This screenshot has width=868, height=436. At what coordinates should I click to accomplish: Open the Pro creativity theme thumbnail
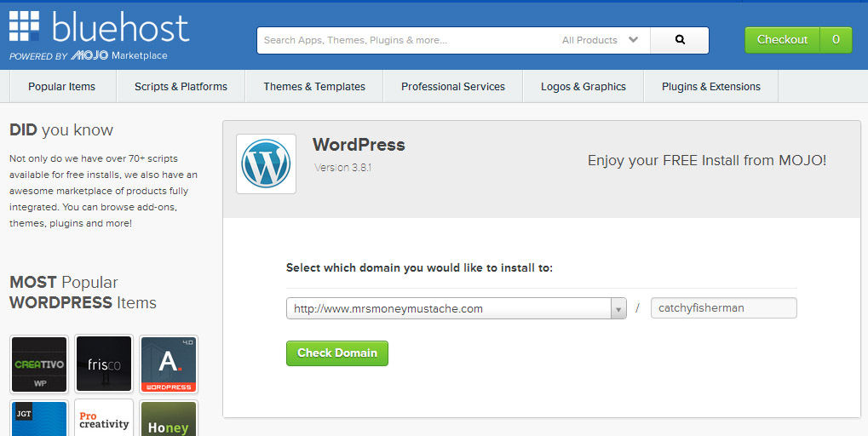click(104, 418)
